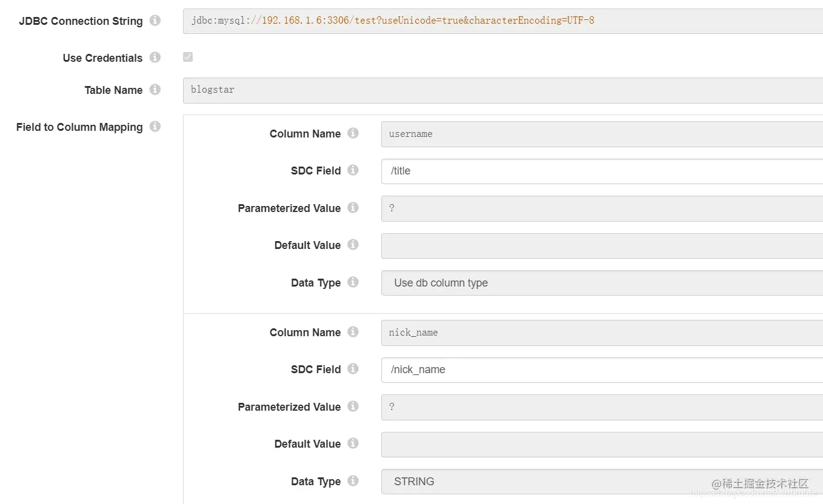
Task: Click the first empty Default Value field
Action: click(x=602, y=246)
